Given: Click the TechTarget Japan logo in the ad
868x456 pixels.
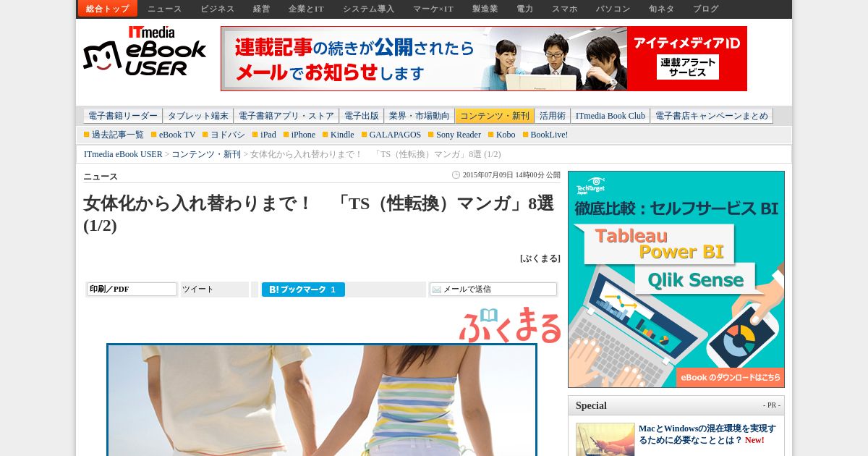Looking at the screenshot, I should (x=590, y=185).
